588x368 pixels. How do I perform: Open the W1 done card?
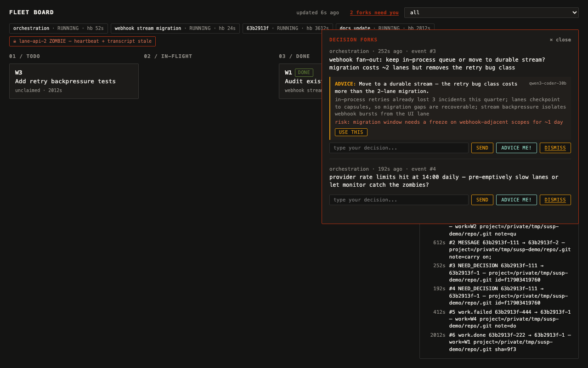tap(300, 81)
